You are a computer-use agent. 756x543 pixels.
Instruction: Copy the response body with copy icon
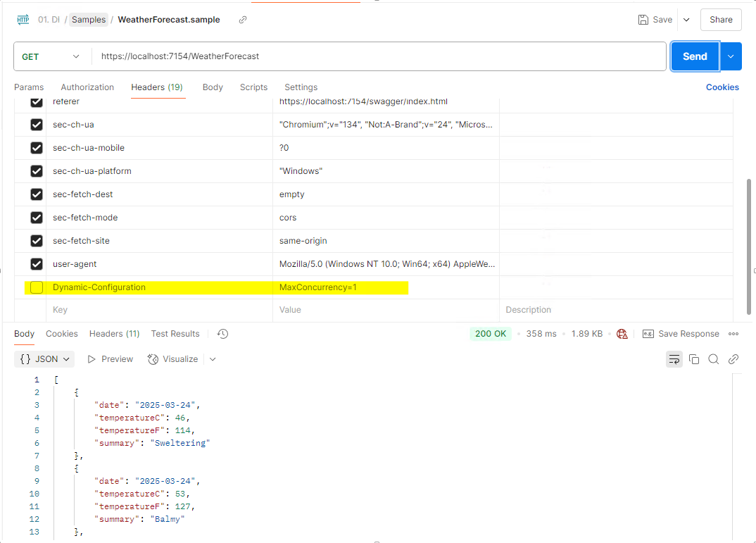coord(694,359)
